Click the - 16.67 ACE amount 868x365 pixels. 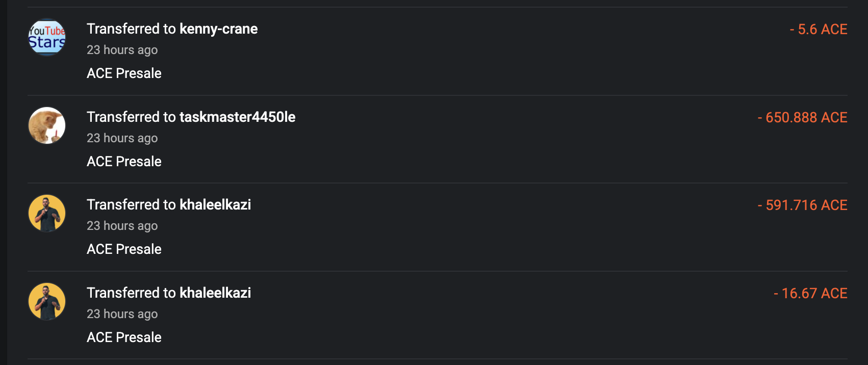(x=810, y=294)
